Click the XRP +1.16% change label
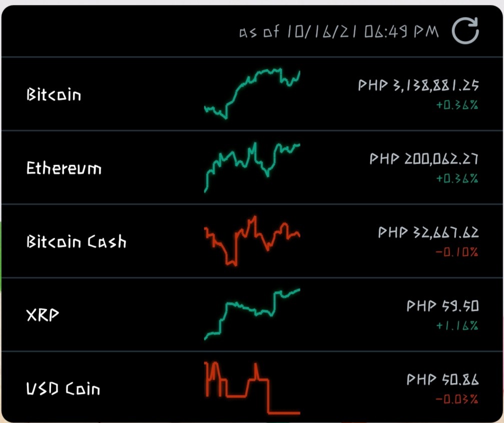This screenshot has width=504, height=423. 457,325
